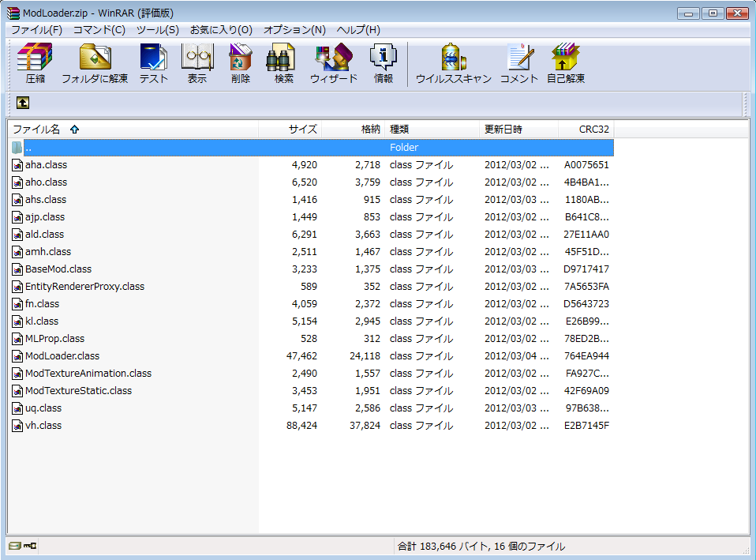Click date 2012/03/04 of ModLoader.class

click(516, 356)
